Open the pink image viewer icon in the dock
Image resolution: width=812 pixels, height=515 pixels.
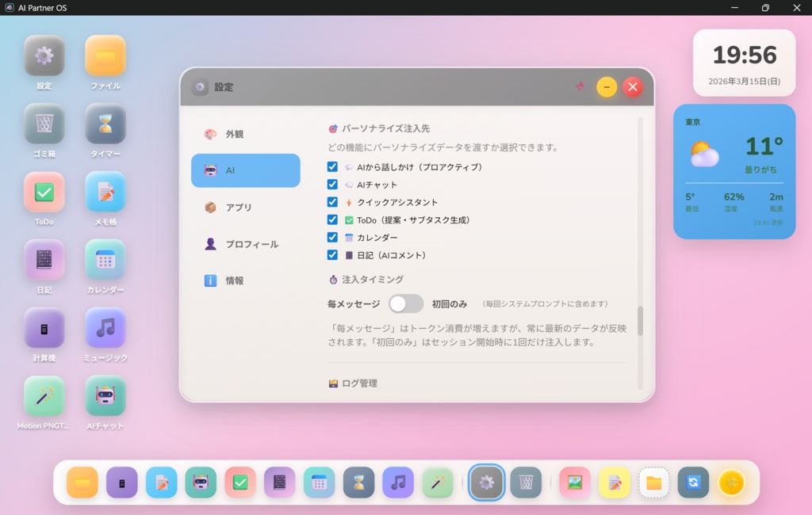click(x=573, y=482)
